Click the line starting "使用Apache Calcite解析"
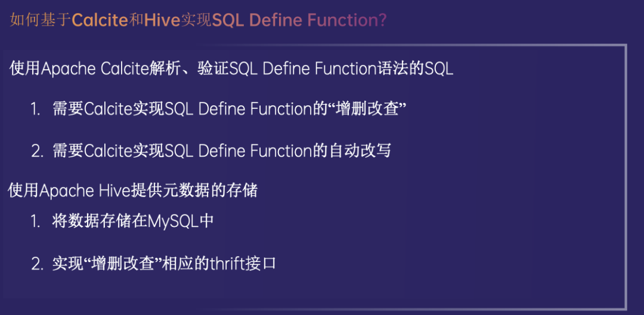644x315 pixels. tap(231, 68)
